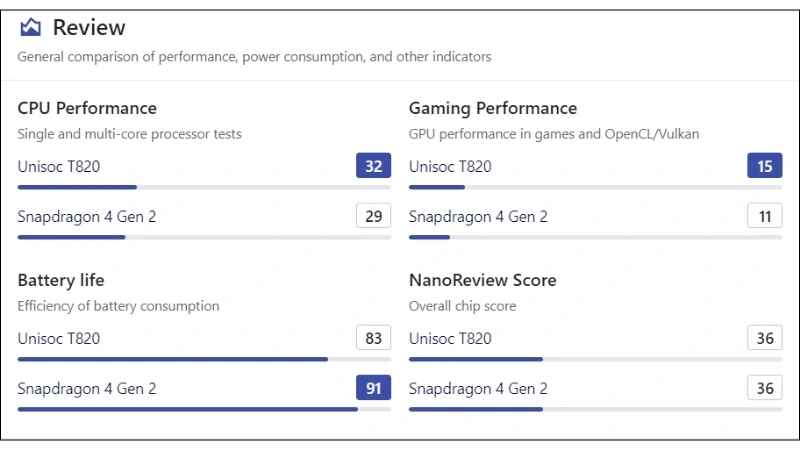This screenshot has height=450, width=800.
Task: Select the CPU Performance heading
Action: pyautogui.click(x=87, y=108)
